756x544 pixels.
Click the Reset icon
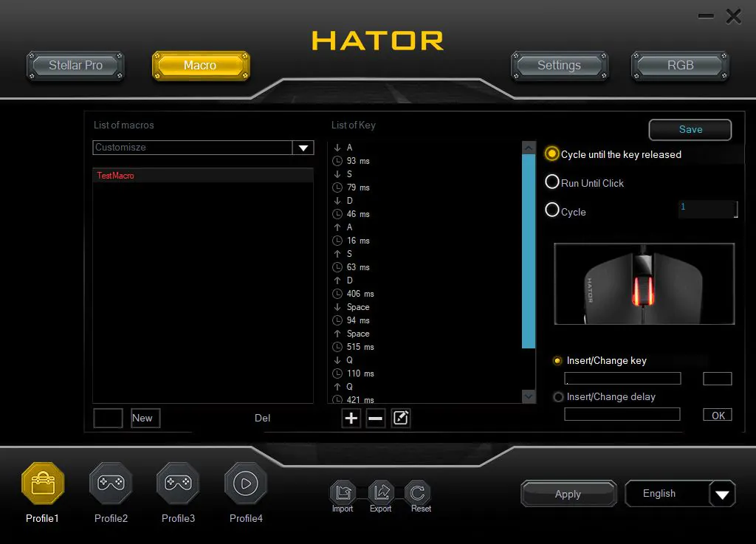(x=418, y=492)
